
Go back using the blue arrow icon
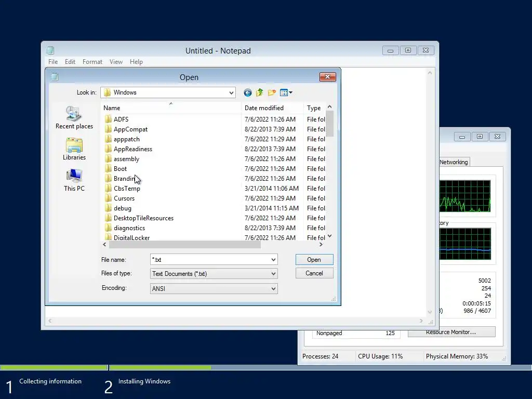click(x=248, y=92)
